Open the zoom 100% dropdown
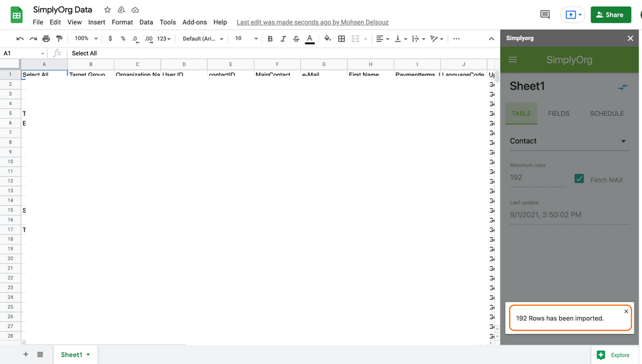This screenshot has width=642, height=364. pos(86,38)
